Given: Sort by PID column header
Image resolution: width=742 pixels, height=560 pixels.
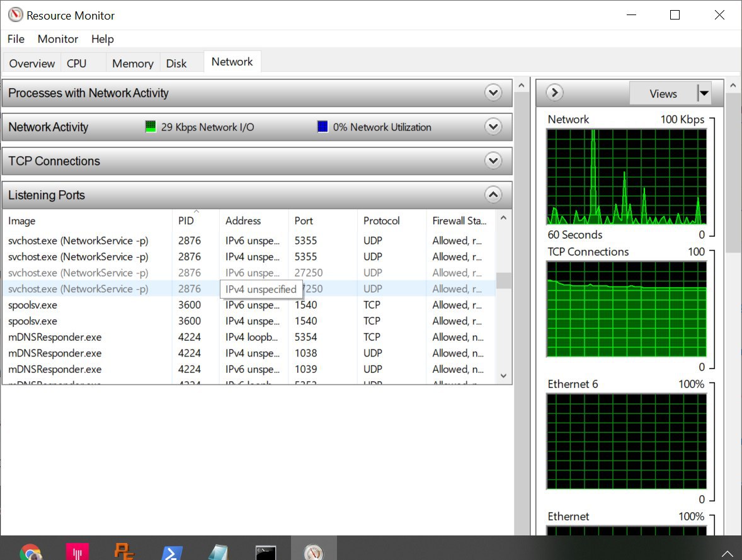Looking at the screenshot, I should 195,220.
